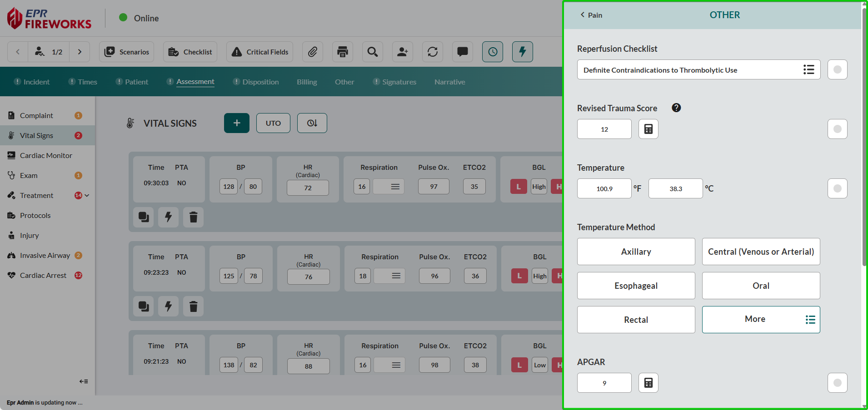
Task: Select Axillary as temperature method
Action: [636, 251]
